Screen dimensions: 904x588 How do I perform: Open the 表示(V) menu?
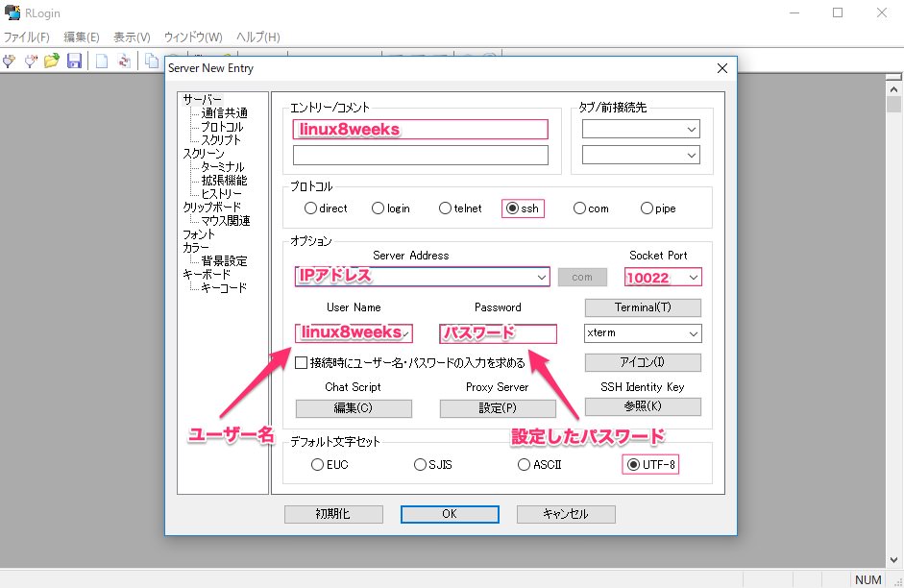(132, 37)
